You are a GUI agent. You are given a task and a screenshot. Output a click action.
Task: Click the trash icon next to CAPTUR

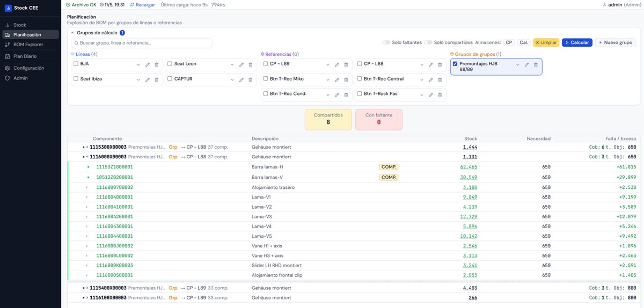click(251, 79)
